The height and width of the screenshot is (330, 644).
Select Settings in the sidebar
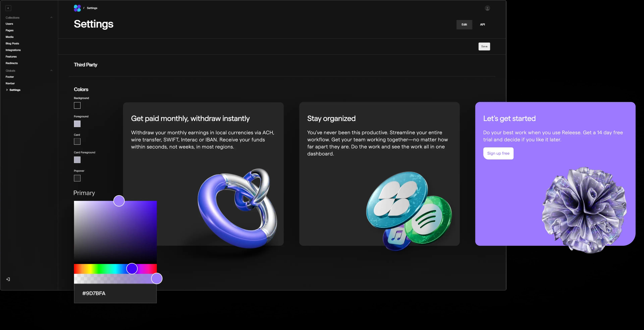pyautogui.click(x=15, y=90)
